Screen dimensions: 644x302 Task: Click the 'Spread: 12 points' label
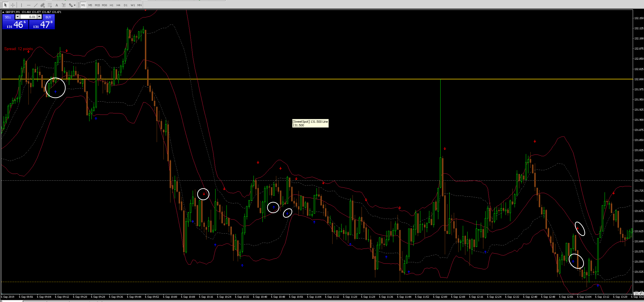click(x=19, y=49)
